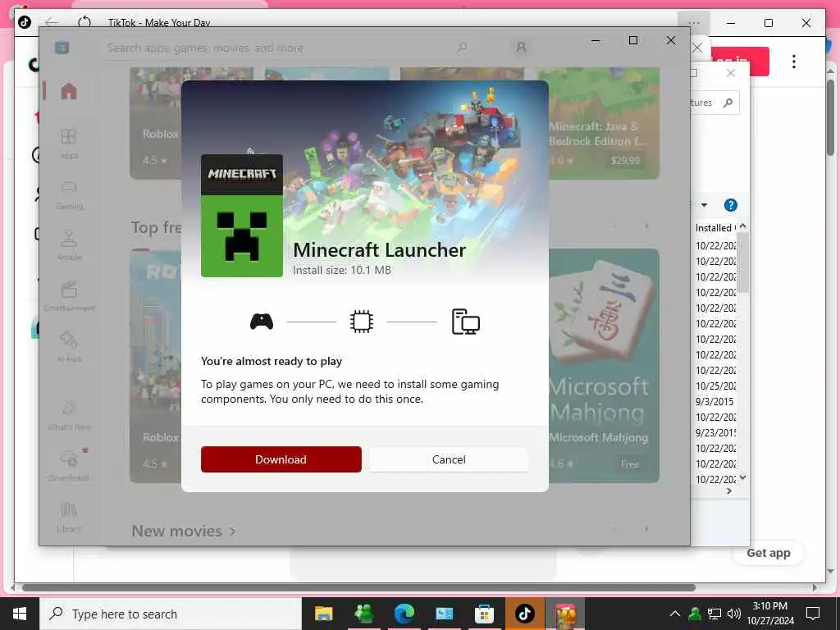The width and height of the screenshot is (840, 630).
Task: Show hidden system tray icons
Action: click(675, 614)
